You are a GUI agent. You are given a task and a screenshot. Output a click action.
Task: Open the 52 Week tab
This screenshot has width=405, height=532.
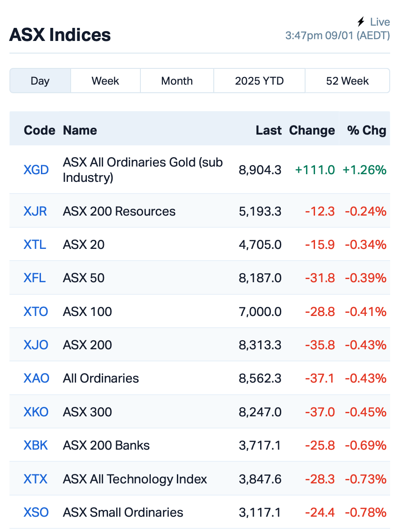(347, 81)
